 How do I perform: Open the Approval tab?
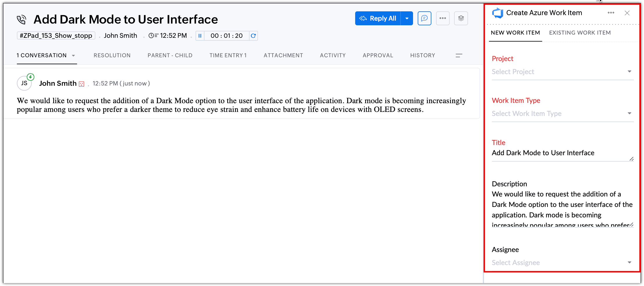click(x=378, y=55)
